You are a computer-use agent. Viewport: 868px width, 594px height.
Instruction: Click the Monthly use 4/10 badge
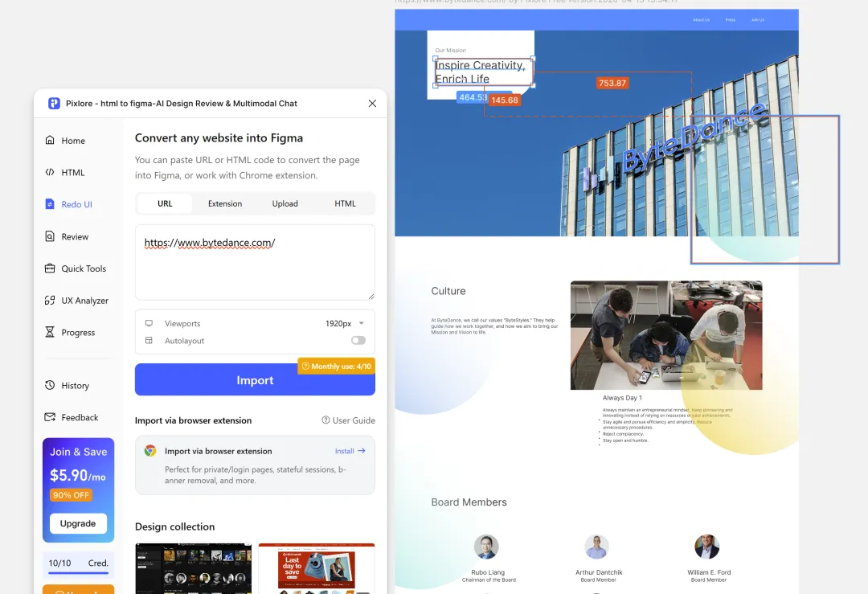tap(337, 367)
